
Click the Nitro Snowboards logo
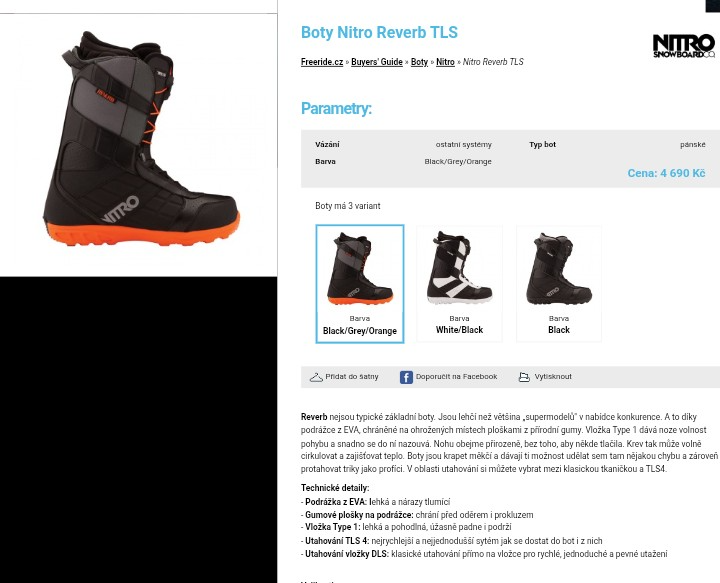coord(683,46)
